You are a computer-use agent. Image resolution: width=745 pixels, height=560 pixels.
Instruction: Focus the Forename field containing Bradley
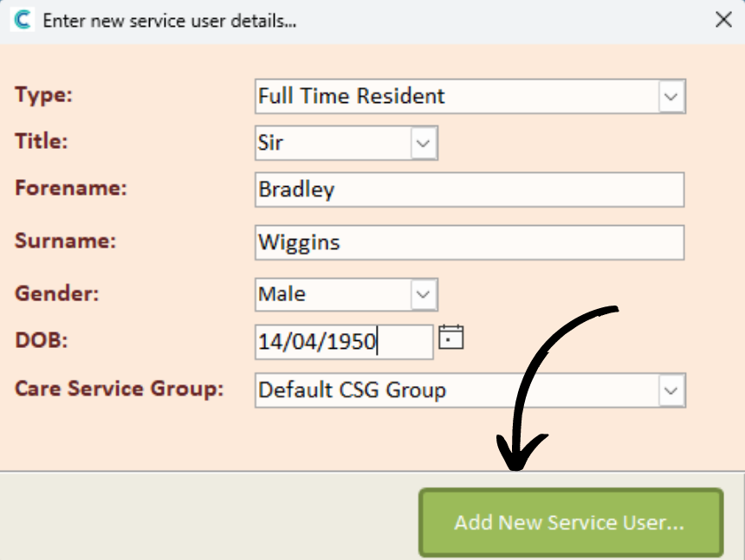tap(470, 190)
